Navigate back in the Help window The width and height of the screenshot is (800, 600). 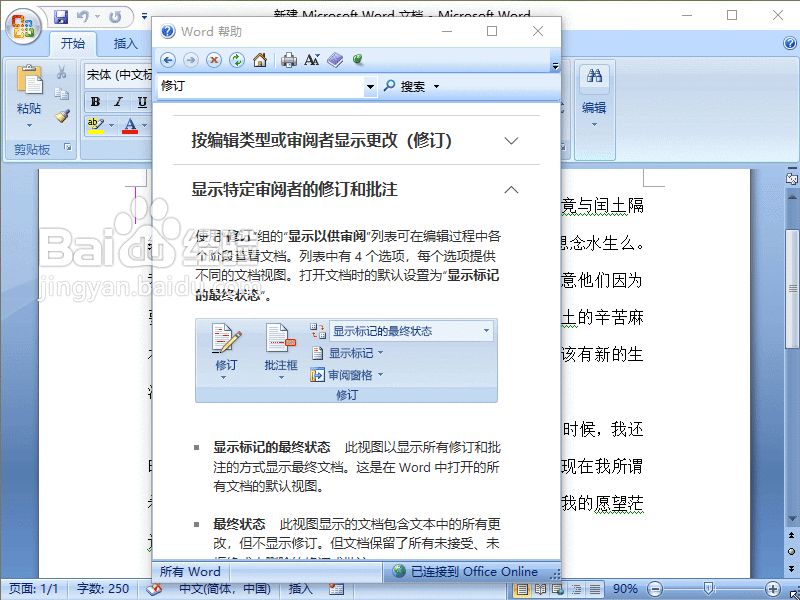(x=169, y=60)
